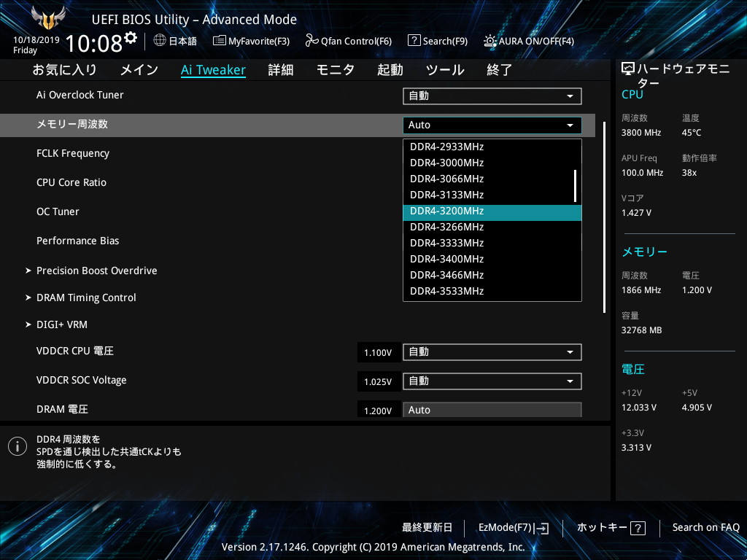Click the gear icon next to the clock

tap(131, 38)
